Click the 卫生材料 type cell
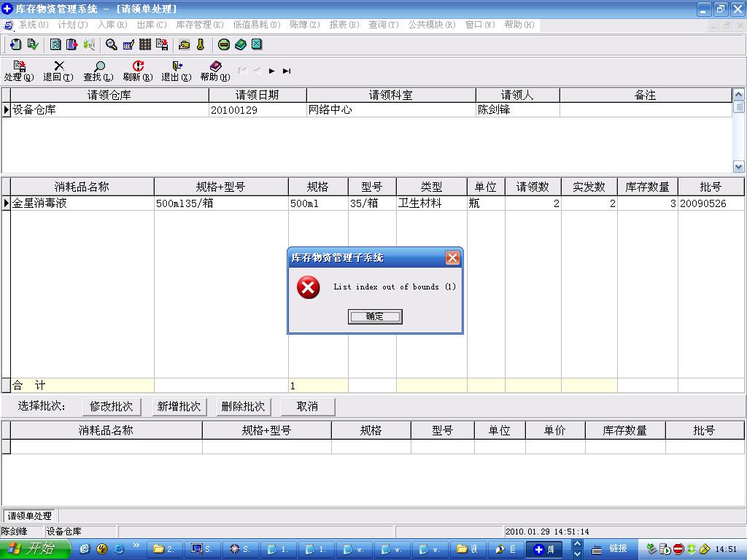The width and height of the screenshot is (747, 560). [431, 203]
